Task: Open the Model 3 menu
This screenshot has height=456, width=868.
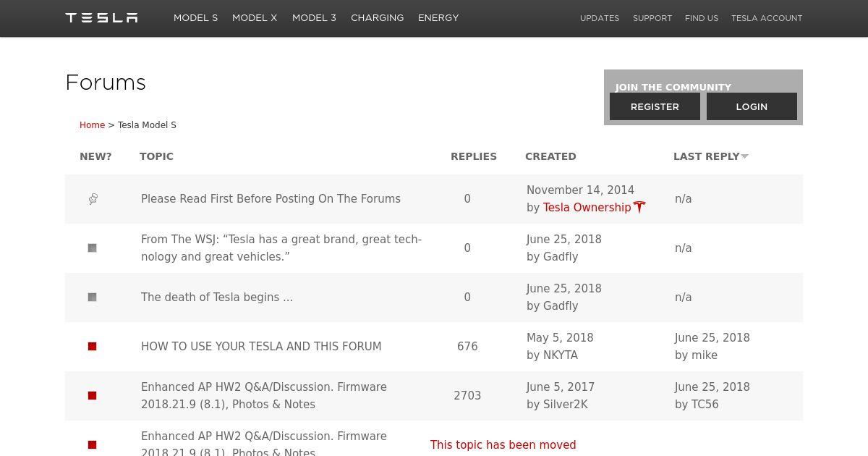Action: 314,18
